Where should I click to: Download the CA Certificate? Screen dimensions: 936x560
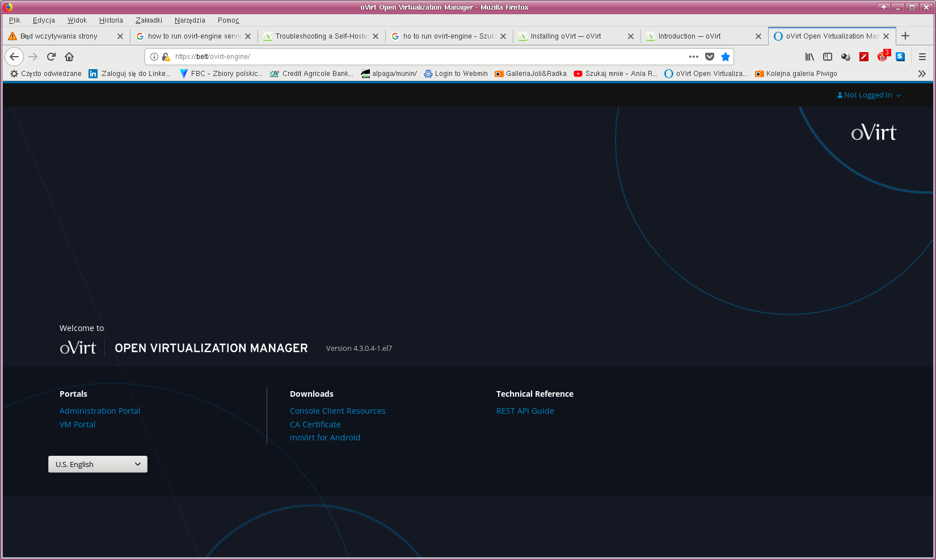pos(315,425)
